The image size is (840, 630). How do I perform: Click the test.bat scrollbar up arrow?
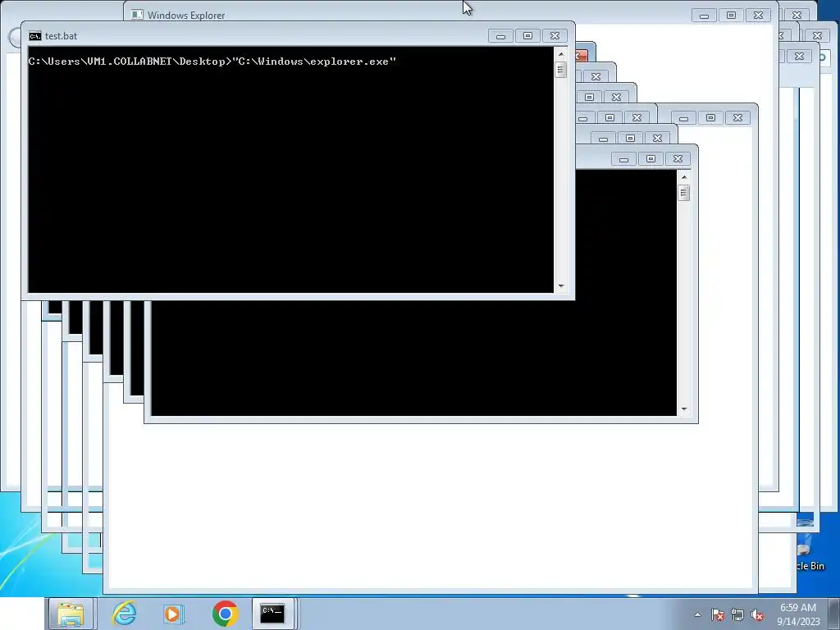click(561, 54)
